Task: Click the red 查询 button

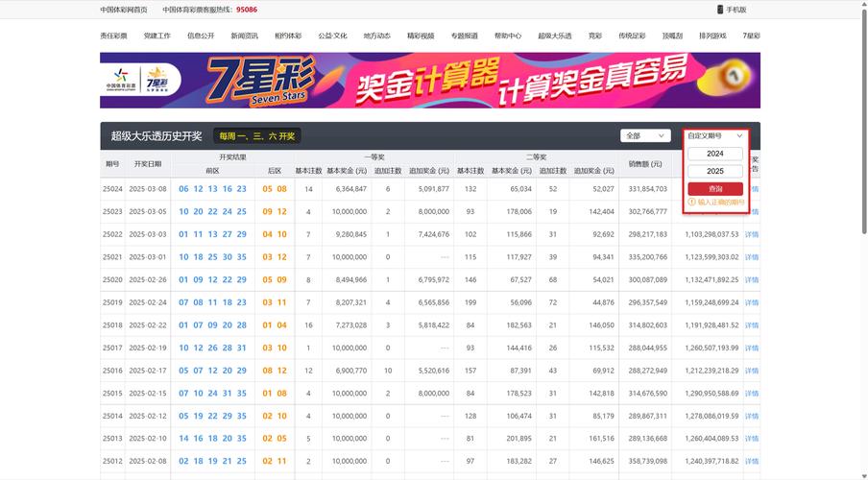Action: click(x=715, y=189)
